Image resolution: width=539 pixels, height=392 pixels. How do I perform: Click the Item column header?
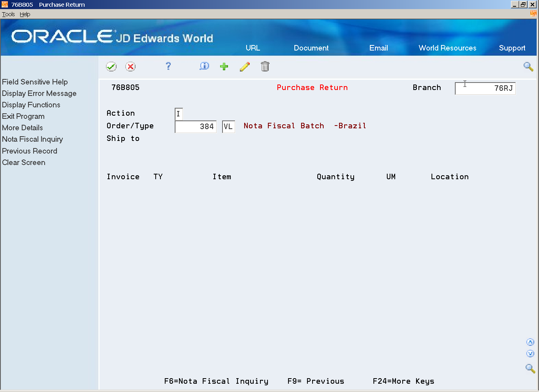(x=222, y=176)
